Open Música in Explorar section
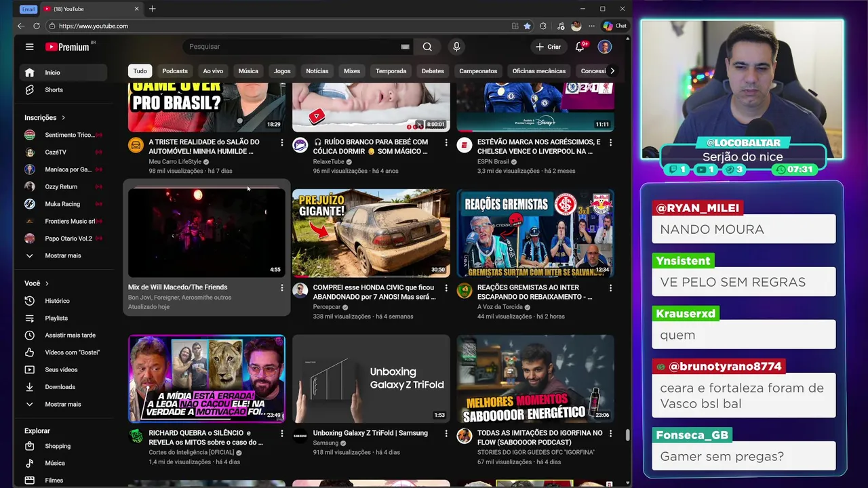The height and width of the screenshot is (488, 868). coord(63,463)
